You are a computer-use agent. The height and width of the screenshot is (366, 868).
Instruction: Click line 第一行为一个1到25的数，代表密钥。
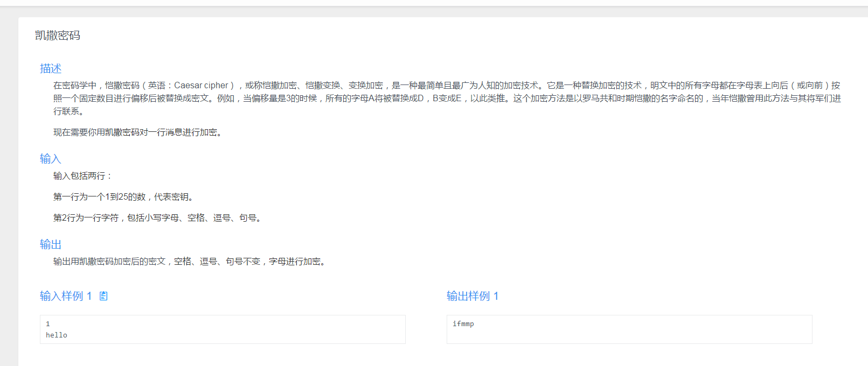click(x=124, y=197)
